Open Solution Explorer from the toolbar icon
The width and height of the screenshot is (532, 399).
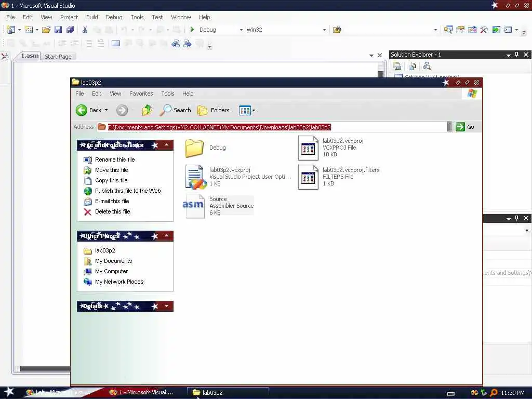click(448, 30)
